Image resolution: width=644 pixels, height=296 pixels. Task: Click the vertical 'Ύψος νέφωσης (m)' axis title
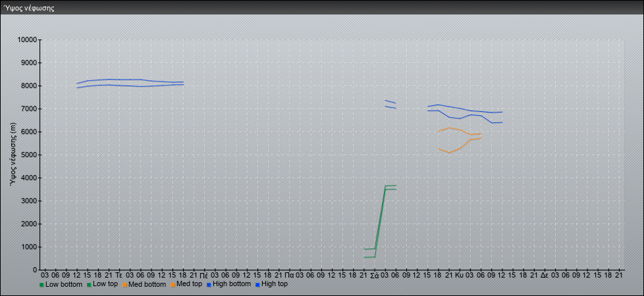[x=13, y=155]
